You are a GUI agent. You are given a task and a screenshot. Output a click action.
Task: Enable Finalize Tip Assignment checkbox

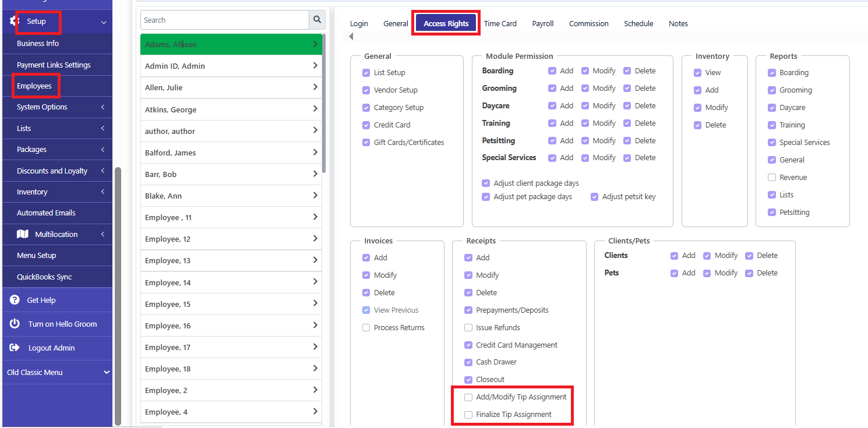click(x=468, y=415)
